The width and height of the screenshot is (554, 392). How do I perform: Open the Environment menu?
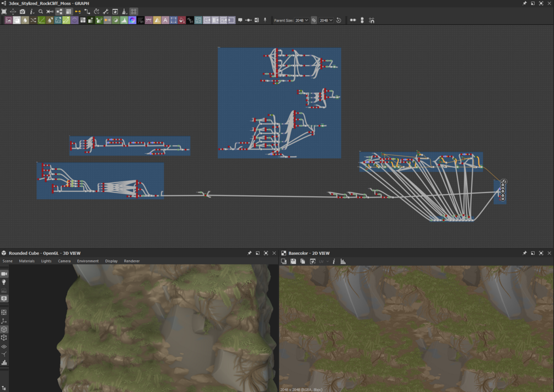tap(88, 261)
